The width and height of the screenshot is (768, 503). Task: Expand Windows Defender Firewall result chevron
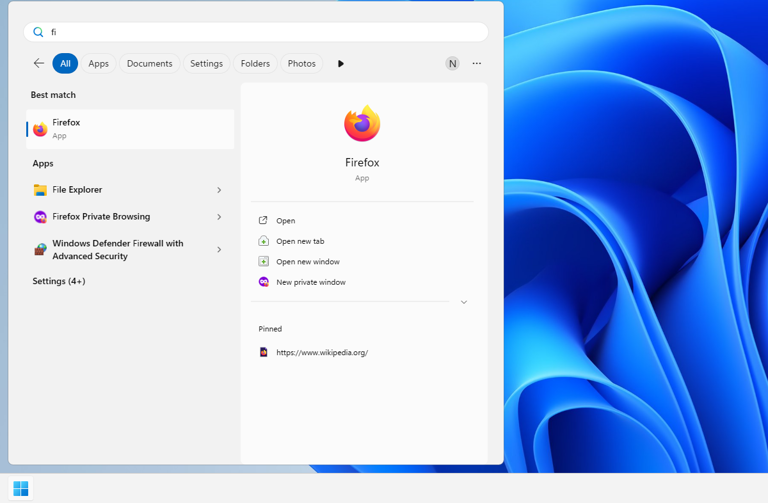click(x=219, y=249)
